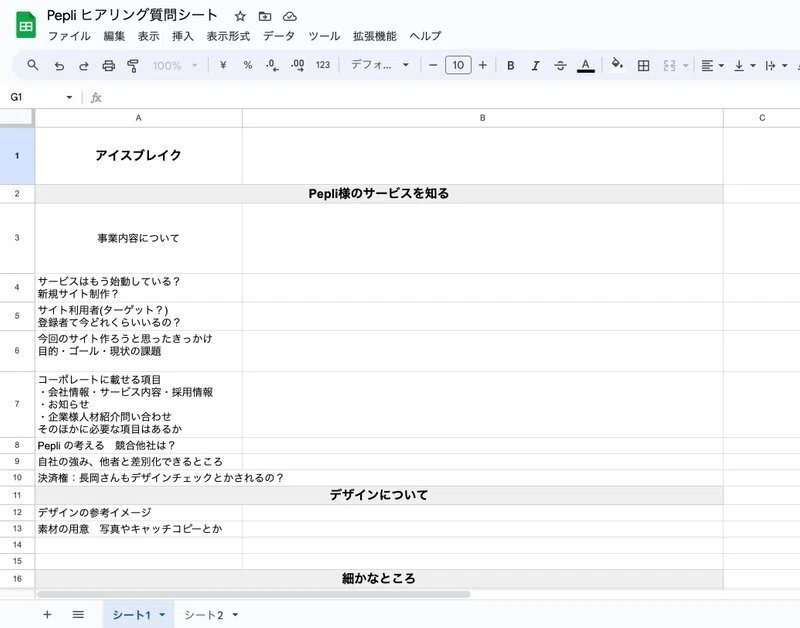
Task: Open the search magnifier in toolbar
Action: [33, 65]
